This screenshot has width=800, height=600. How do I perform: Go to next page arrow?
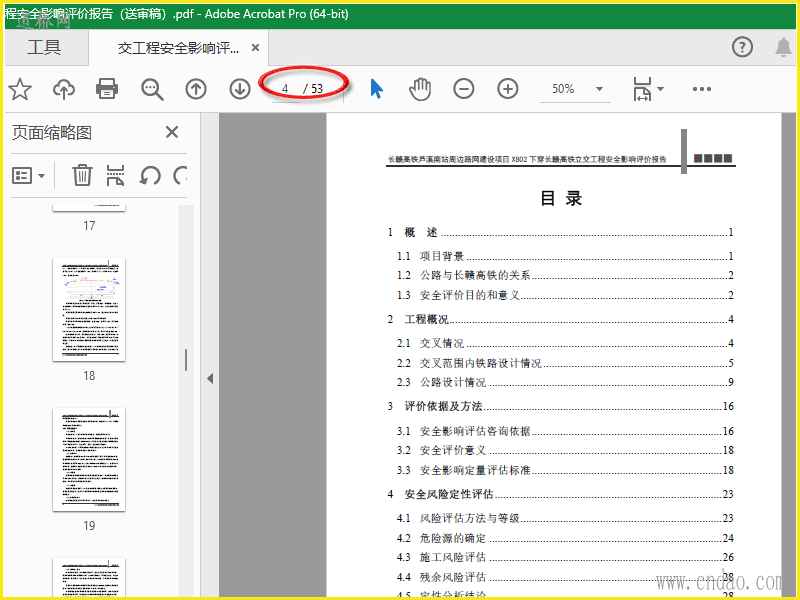tap(240, 89)
